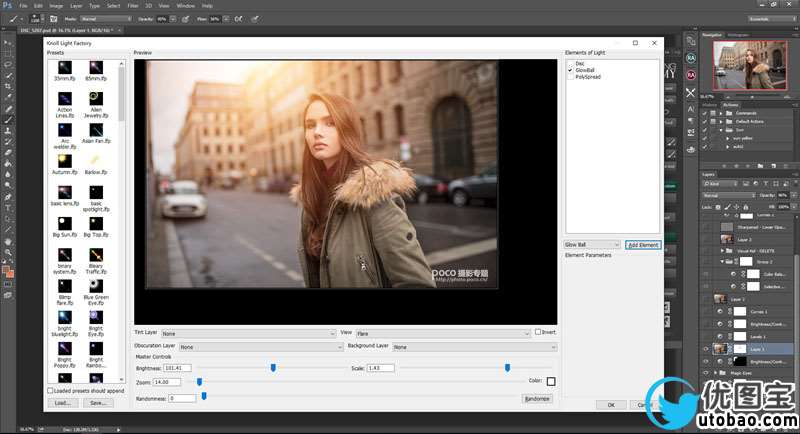
Task: Open the View dropdown set to Flare
Action: click(441, 332)
